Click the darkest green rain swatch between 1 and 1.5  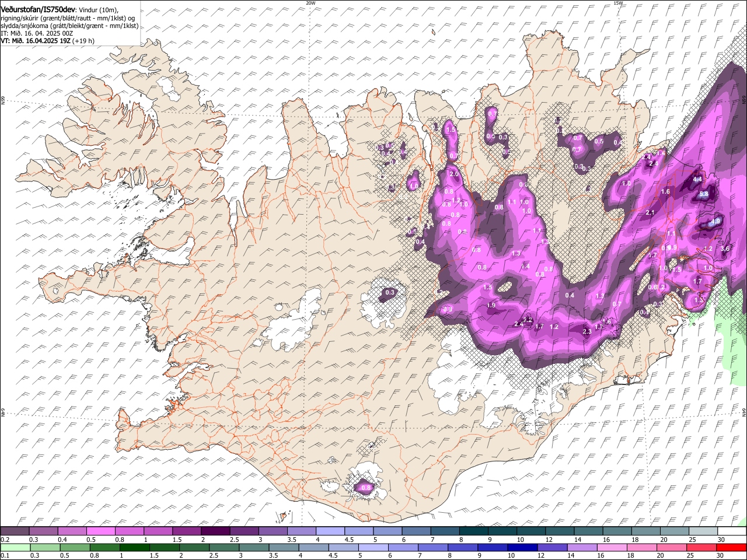click(x=134, y=547)
